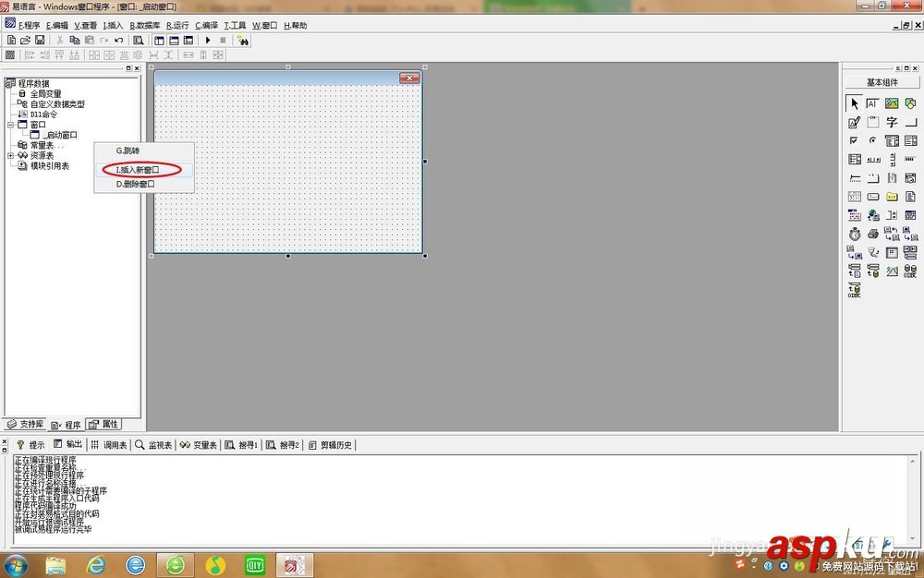Viewport: 924px width, 578px height.
Task: Open File Explorer from the taskbar
Action: pos(56,566)
